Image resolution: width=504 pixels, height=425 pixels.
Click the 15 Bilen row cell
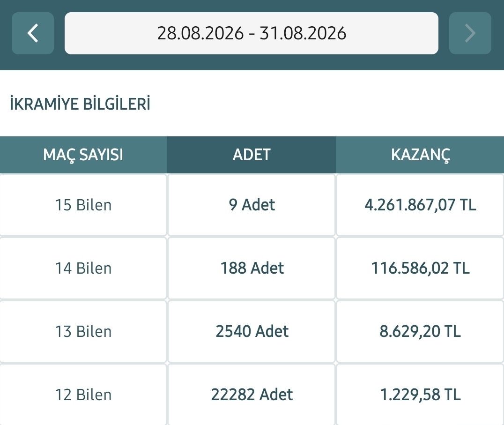coord(83,205)
